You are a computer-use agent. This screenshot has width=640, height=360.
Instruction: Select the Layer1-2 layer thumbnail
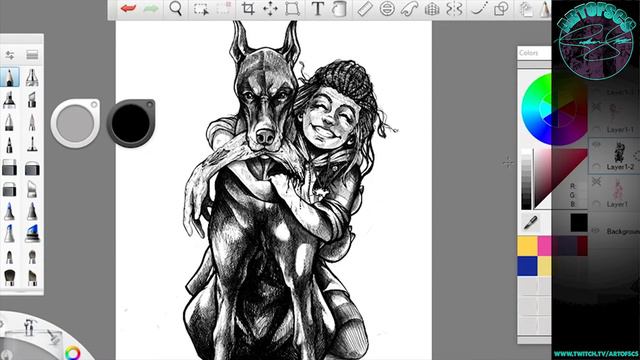click(x=620, y=153)
